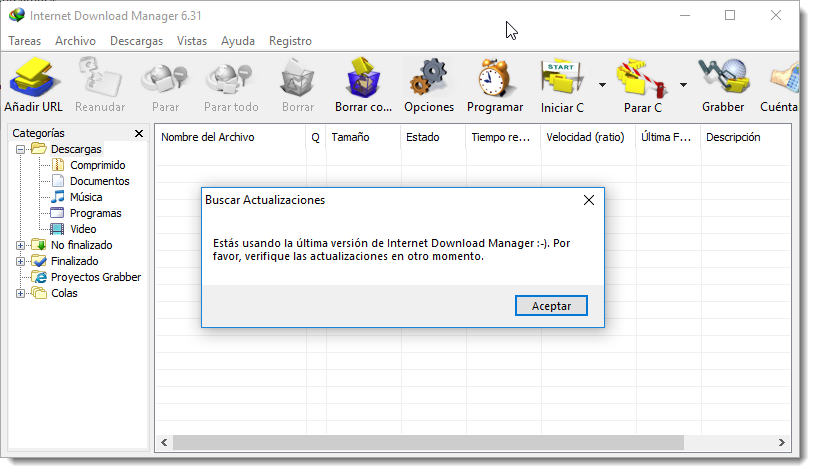Click the Tiempo re... column header
The height and width of the screenshot is (473, 815).
[x=503, y=137]
